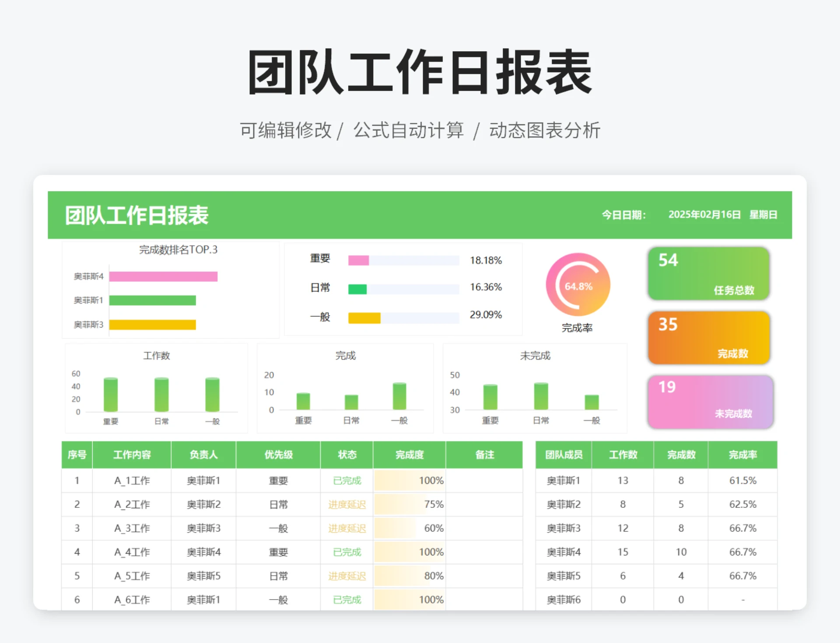840x643 pixels.
Task: Click the pink 19 未完成数 card
Action: [x=710, y=402]
